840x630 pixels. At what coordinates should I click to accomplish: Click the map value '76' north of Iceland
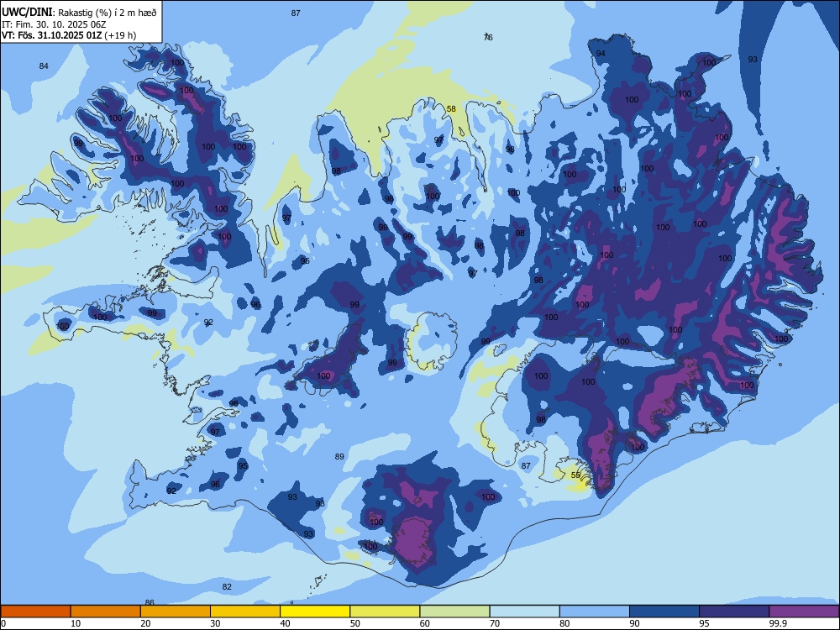(x=488, y=37)
